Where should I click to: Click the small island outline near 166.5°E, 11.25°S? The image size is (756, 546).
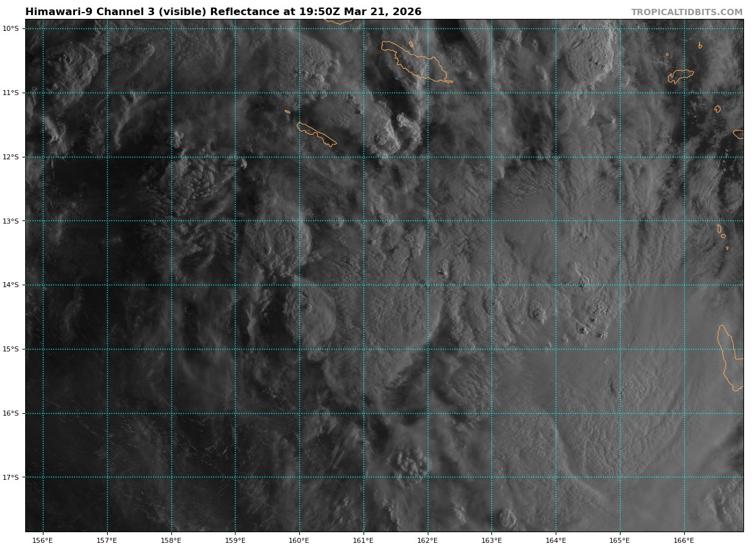coord(718,109)
